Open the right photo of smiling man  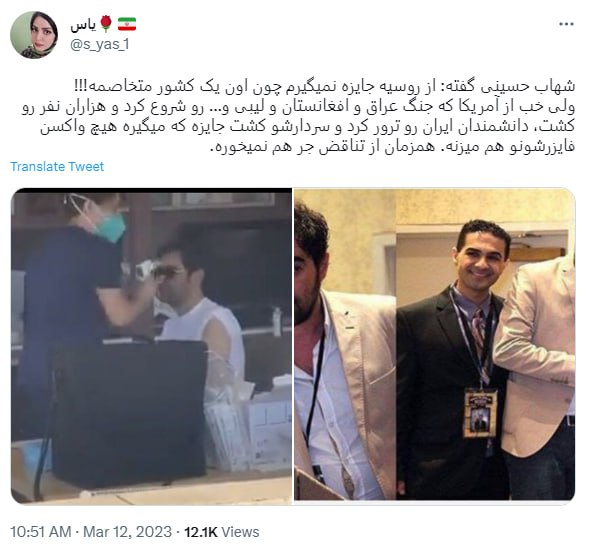click(x=435, y=344)
